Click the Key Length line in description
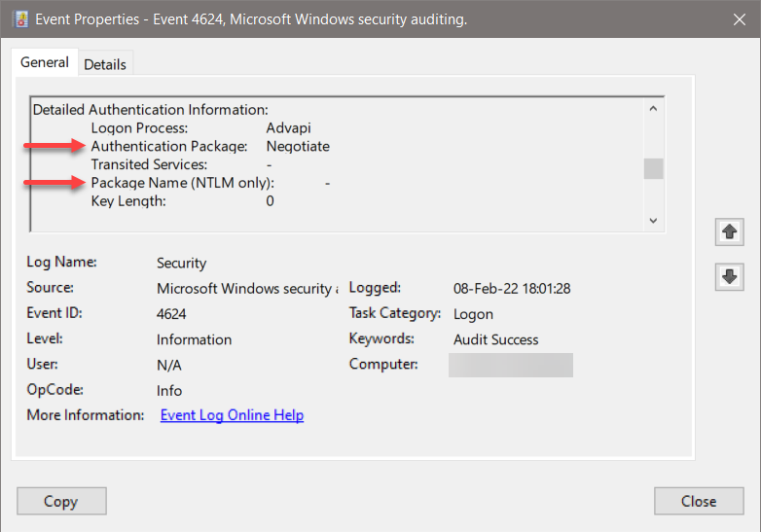Image resolution: width=761 pixels, height=532 pixels. 181,200
